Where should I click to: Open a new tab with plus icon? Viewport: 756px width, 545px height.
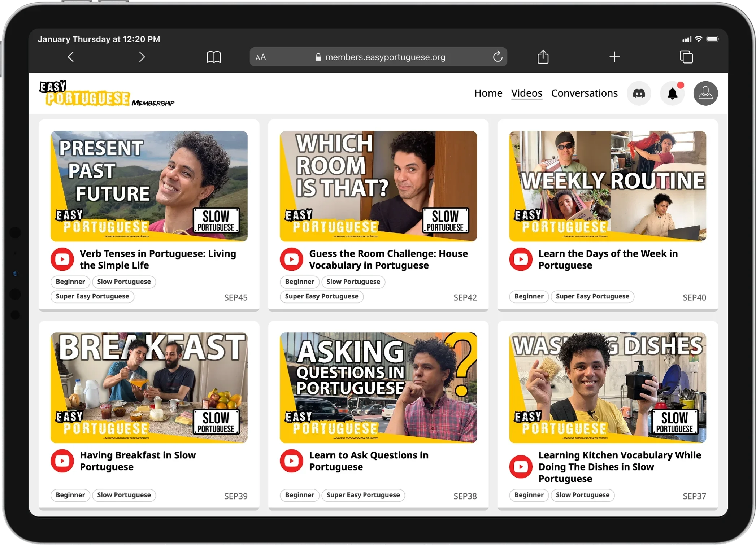614,57
